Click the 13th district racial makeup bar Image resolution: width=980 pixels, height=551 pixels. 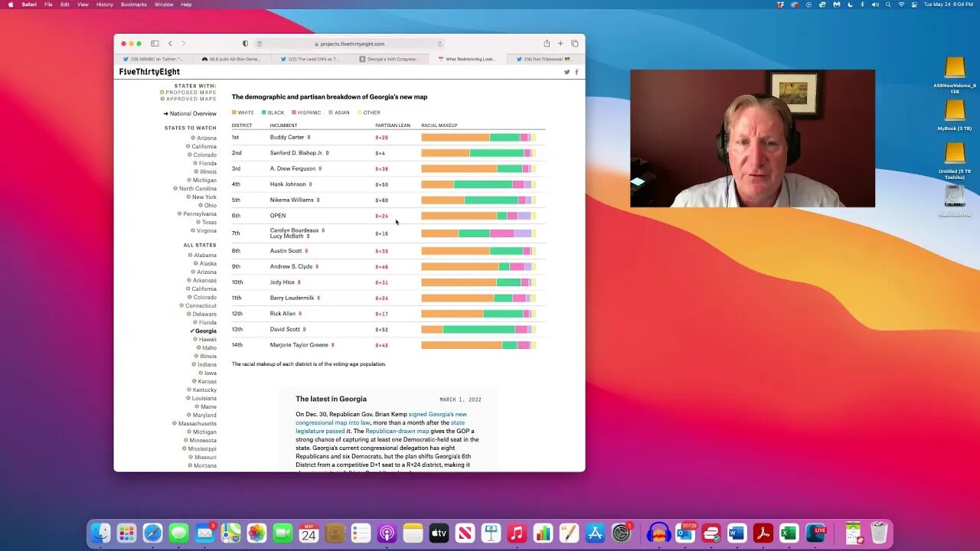click(x=479, y=330)
